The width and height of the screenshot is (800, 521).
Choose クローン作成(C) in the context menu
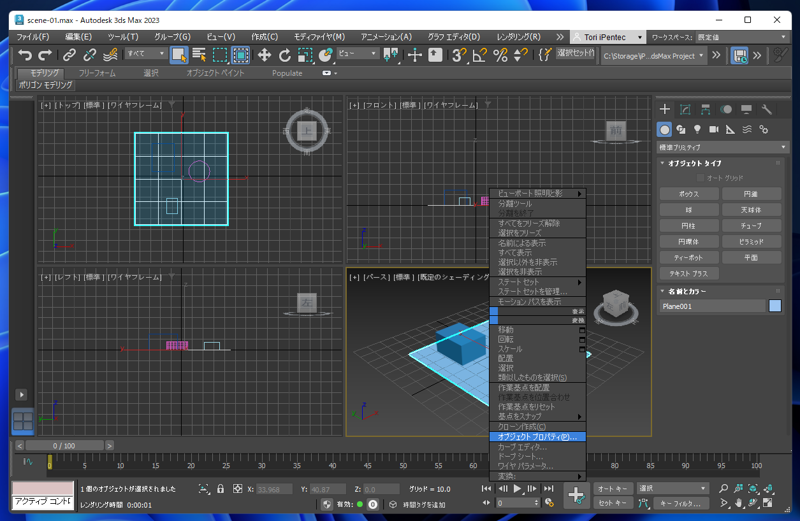click(x=537, y=427)
